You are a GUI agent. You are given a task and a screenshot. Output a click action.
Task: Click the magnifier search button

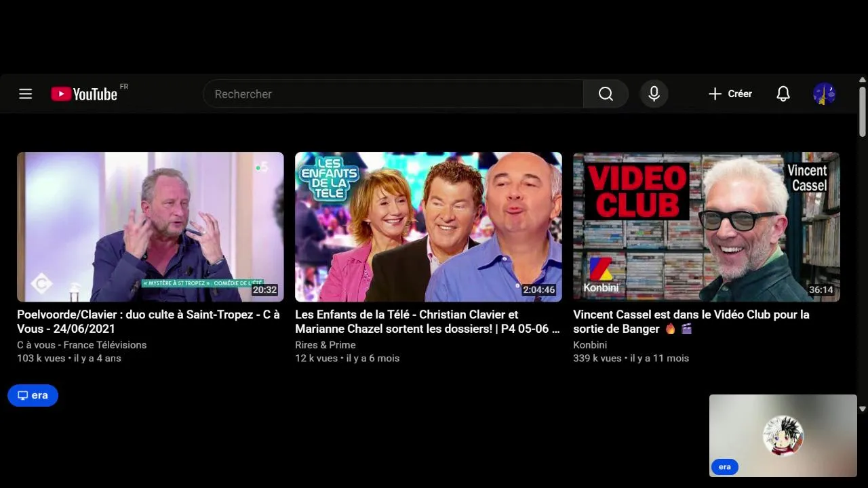606,94
